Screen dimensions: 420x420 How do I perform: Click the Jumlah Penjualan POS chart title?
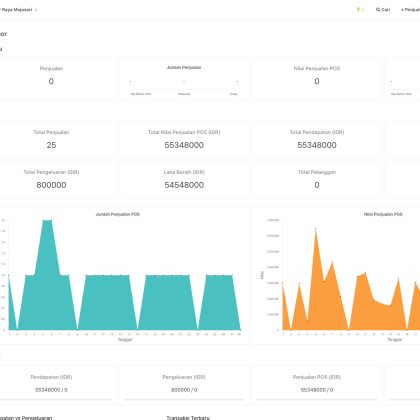(x=118, y=214)
